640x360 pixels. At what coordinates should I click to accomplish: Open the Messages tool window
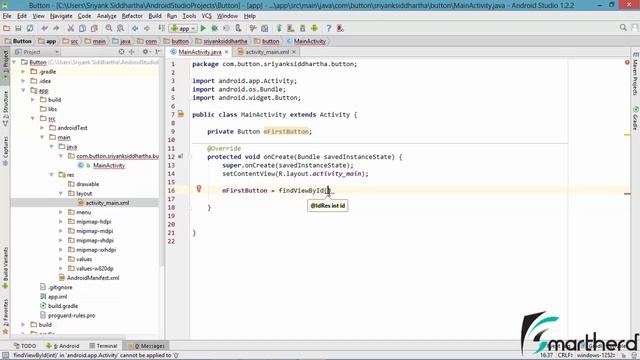tap(147, 346)
